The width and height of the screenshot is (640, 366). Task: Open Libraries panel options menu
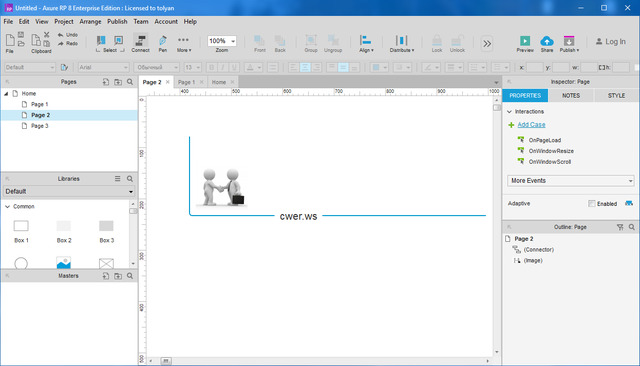coord(118,179)
